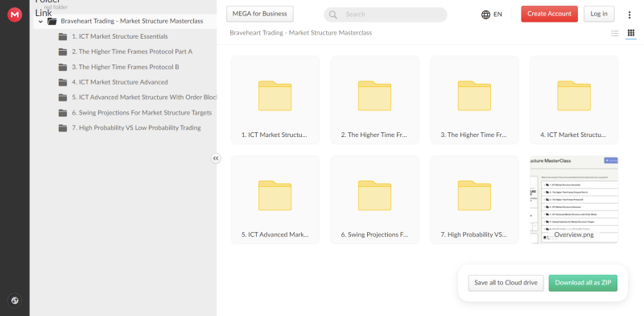Click Save all to Cloud drive
Screen dimensions: 644x316
click(x=506, y=283)
